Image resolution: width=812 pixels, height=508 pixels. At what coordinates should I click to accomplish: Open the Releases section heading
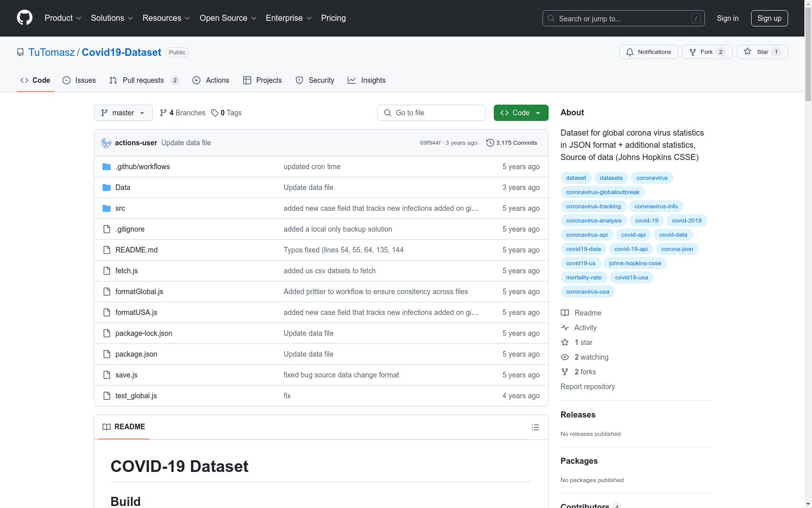pyautogui.click(x=578, y=415)
